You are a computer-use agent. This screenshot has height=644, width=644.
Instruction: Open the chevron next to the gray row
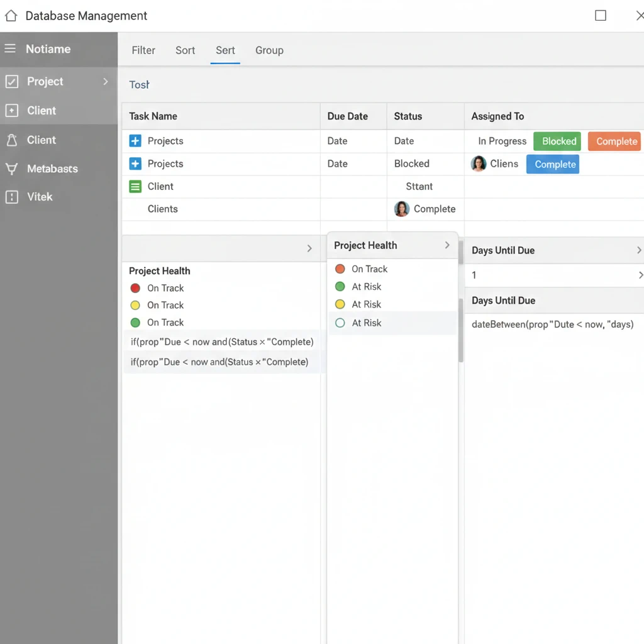[x=309, y=248]
